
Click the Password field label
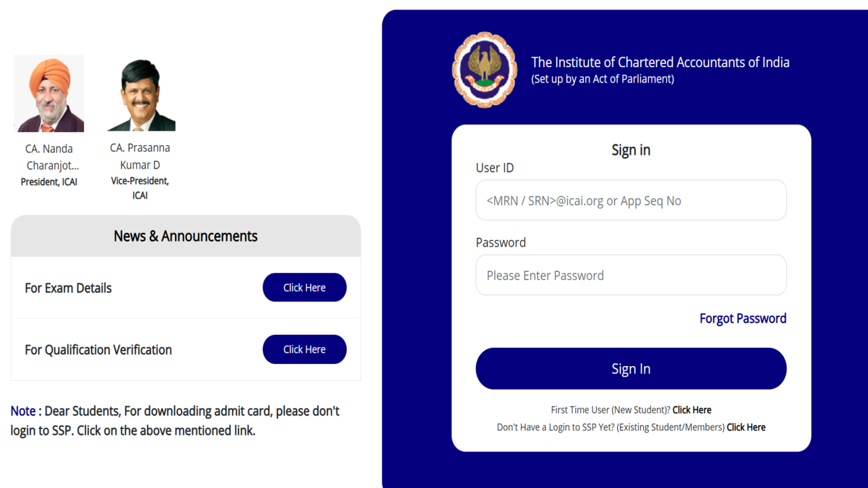coord(500,243)
